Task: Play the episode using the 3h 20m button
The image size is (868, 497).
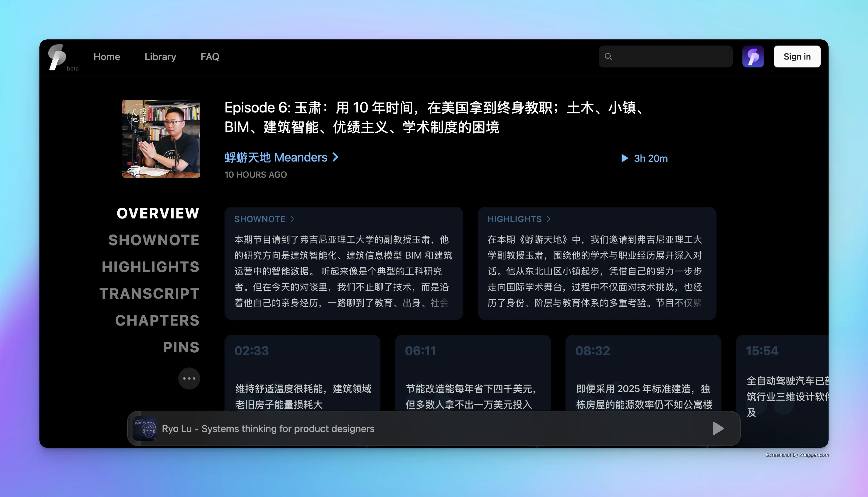Action: click(x=644, y=158)
